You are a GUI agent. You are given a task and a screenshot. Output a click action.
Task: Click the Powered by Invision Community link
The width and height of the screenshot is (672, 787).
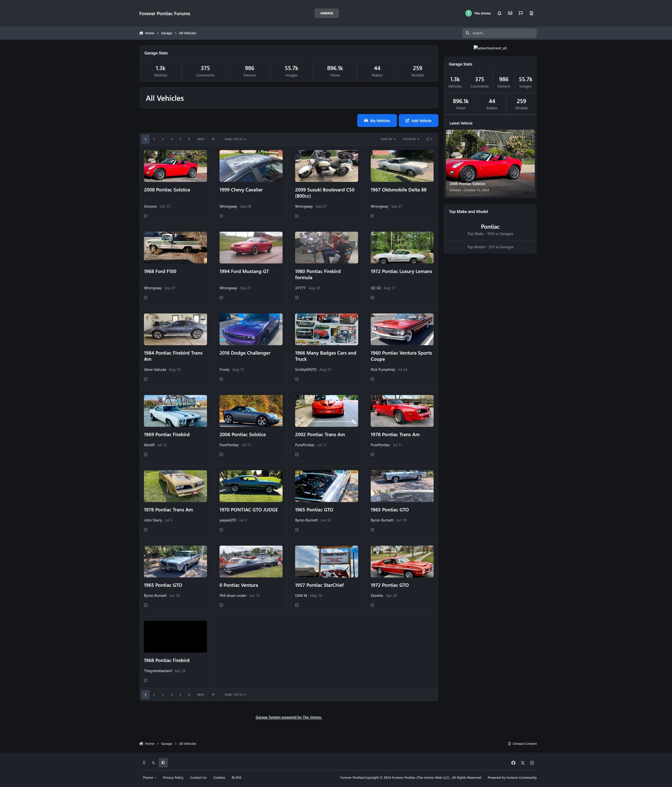coord(512,778)
